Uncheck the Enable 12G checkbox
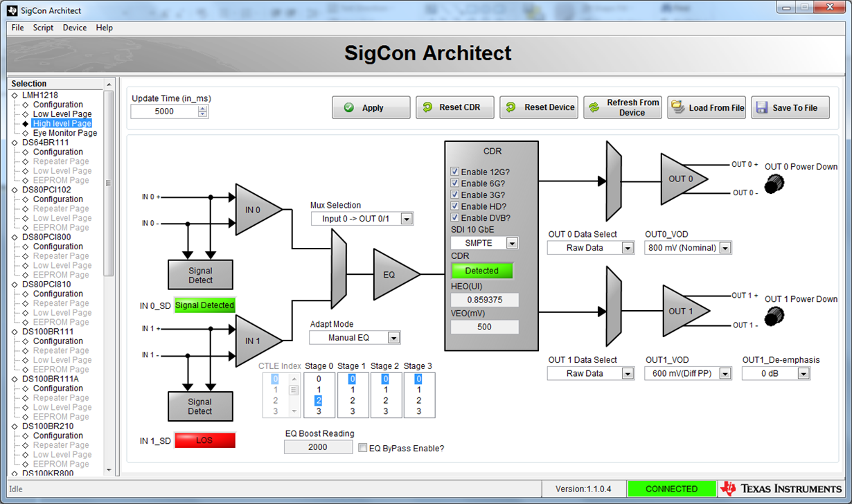 click(455, 172)
